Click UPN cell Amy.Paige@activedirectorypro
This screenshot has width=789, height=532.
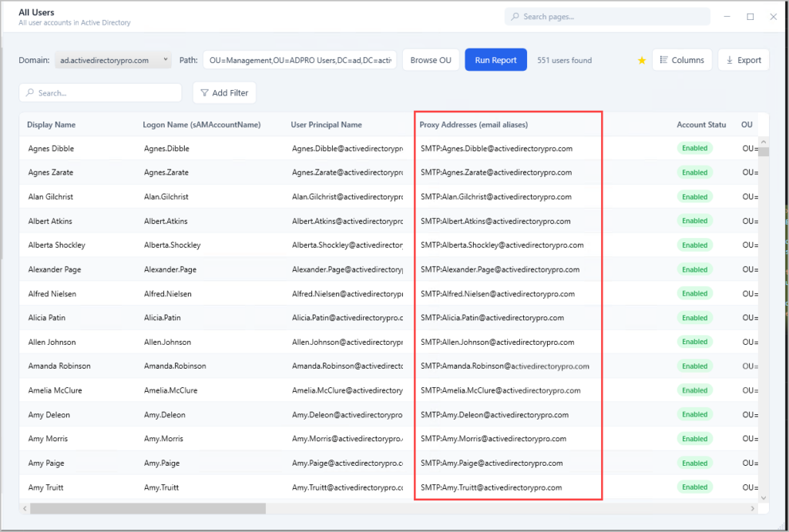(347, 463)
